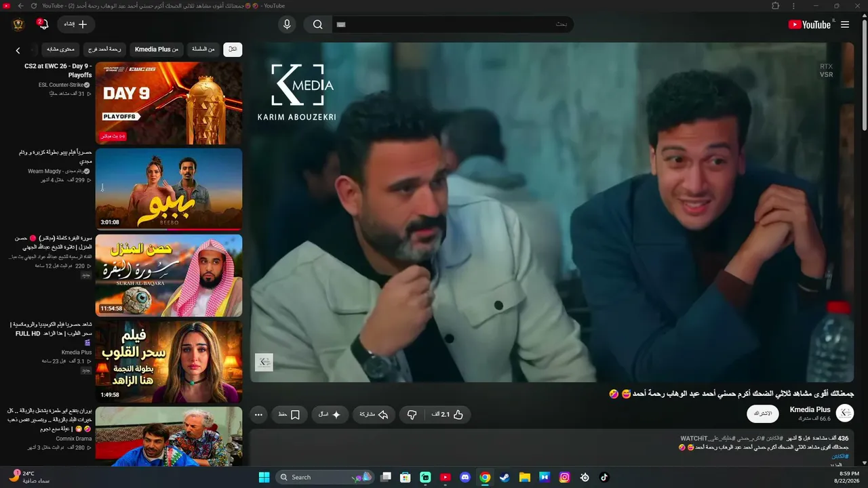Open the Kmedia Plus channel avatar
The height and width of the screenshot is (488, 868).
pyautogui.click(x=845, y=413)
